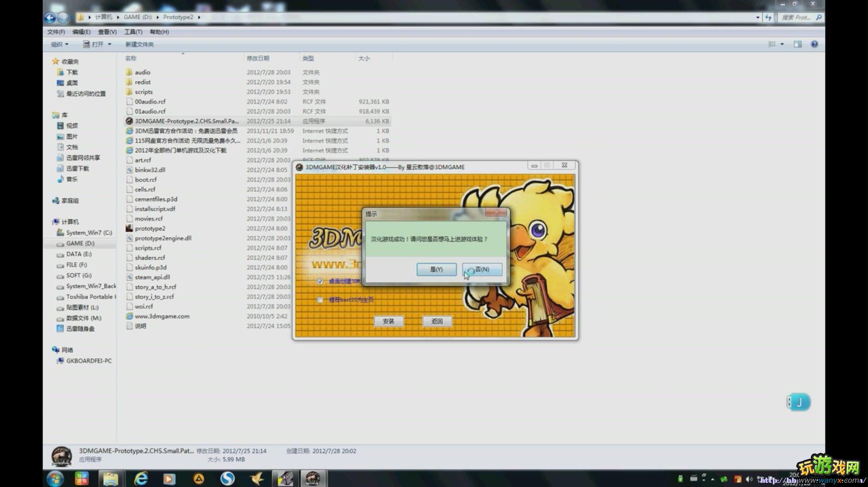Select the 说明 file

141,326
